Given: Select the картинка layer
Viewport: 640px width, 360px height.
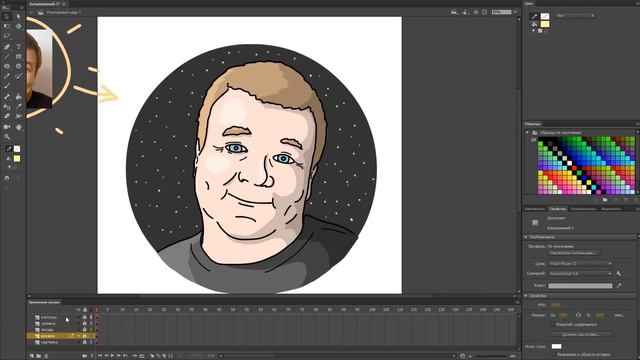Looking at the screenshot, I should click(49, 342).
